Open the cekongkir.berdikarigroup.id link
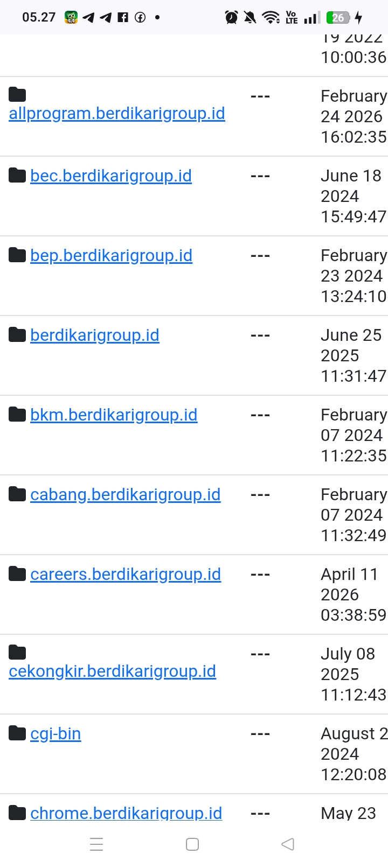The image size is (388, 868). (113, 671)
